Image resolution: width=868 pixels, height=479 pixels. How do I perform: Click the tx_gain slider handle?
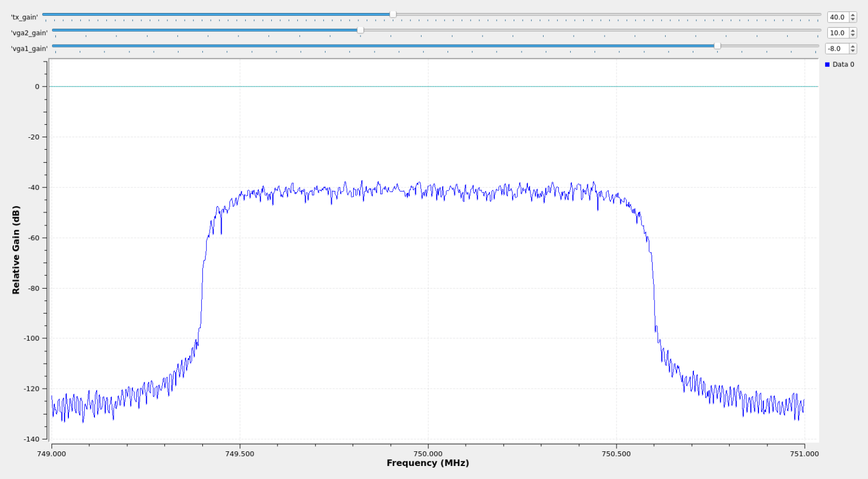point(393,15)
